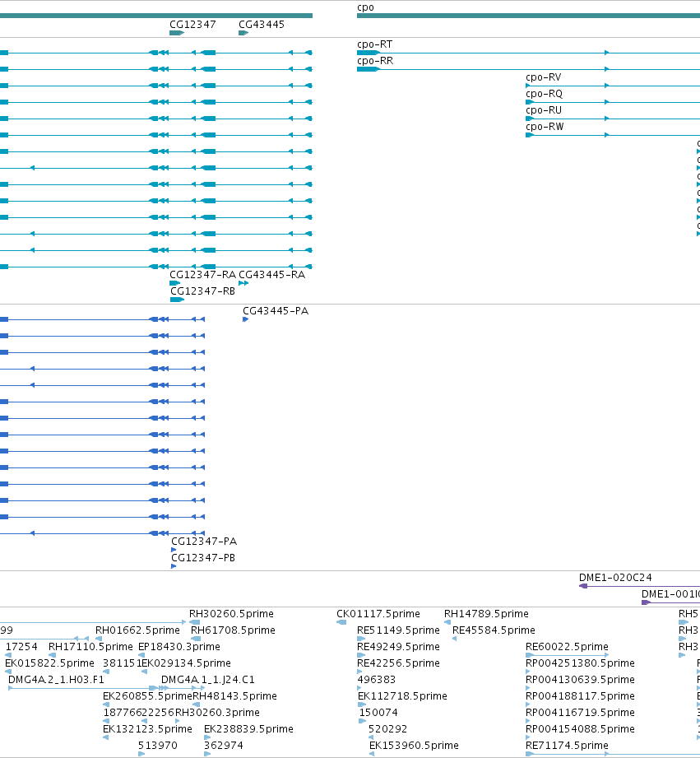Select the CG43445-PA protein feature
The height and width of the screenshot is (758, 700).
click(245, 319)
